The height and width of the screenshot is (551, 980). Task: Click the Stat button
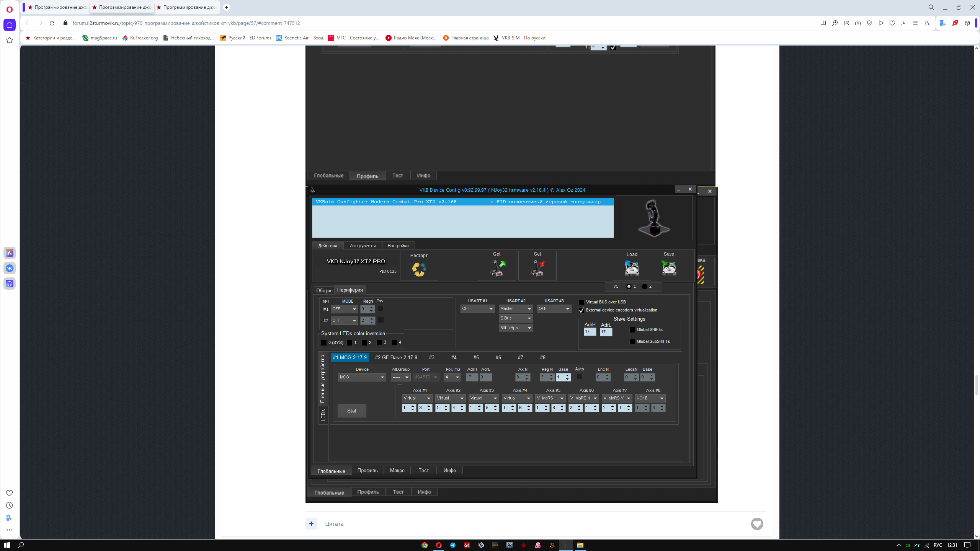tap(352, 411)
